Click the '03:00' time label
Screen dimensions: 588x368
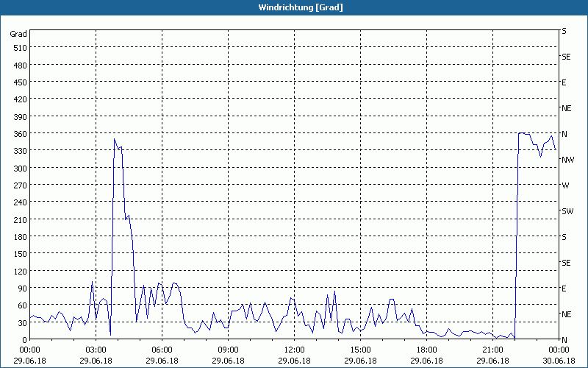click(x=96, y=350)
